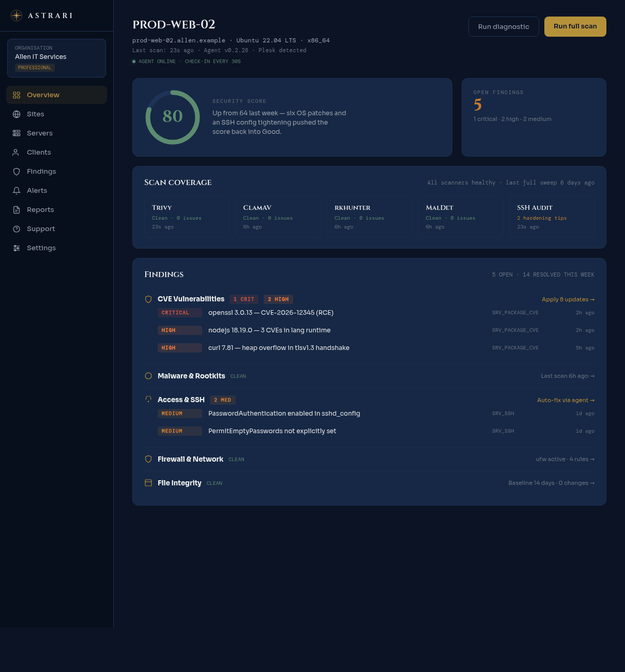Click the 1 CRIT badge
The image size is (625, 672).
tap(244, 299)
